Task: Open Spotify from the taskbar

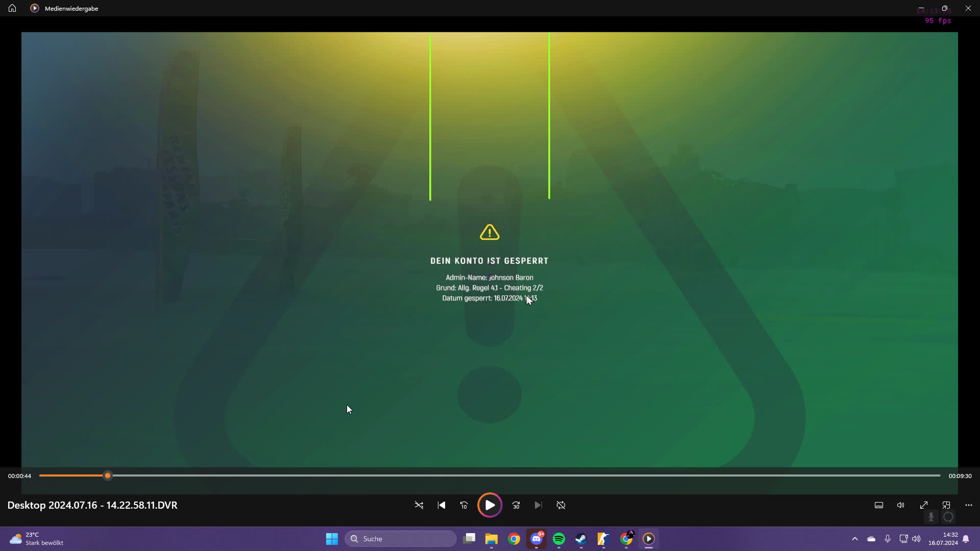Action: point(559,538)
